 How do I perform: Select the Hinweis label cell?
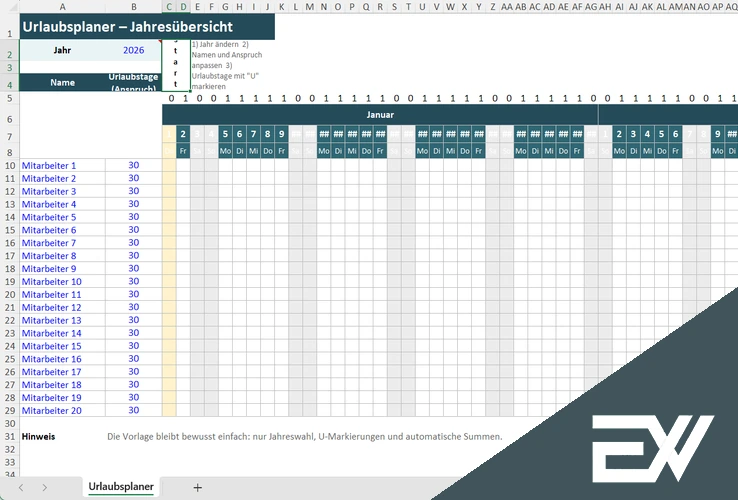coord(39,437)
